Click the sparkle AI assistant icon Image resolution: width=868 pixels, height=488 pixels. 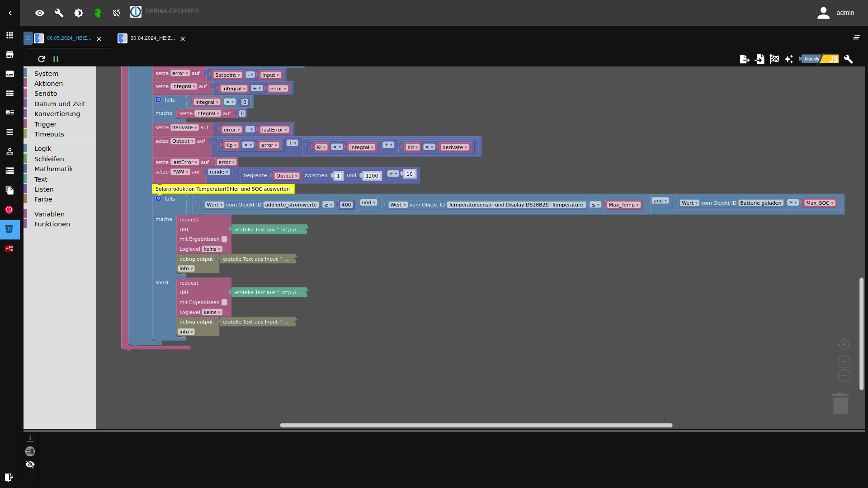[x=789, y=59]
